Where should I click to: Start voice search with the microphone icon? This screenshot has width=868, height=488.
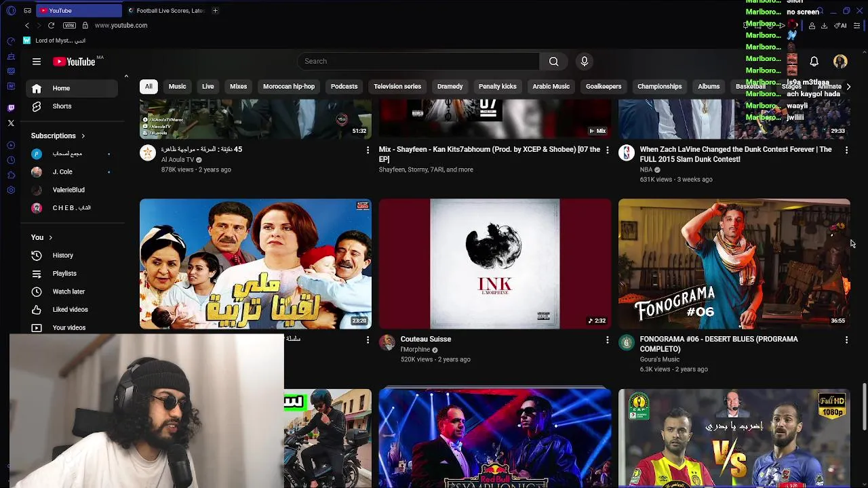[584, 61]
